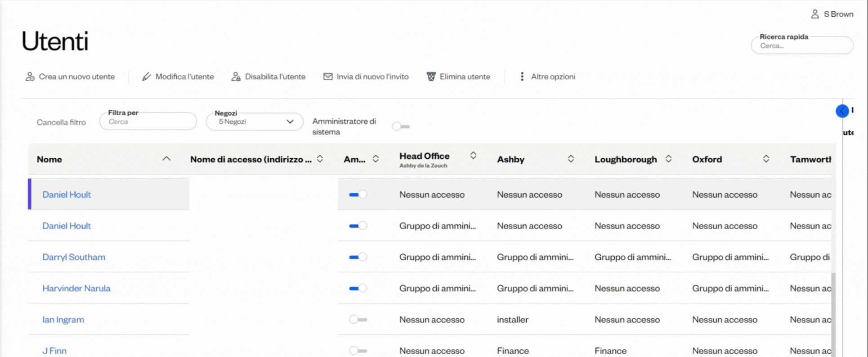Click the create new user icon
This screenshot has height=357, width=868.
(30, 77)
